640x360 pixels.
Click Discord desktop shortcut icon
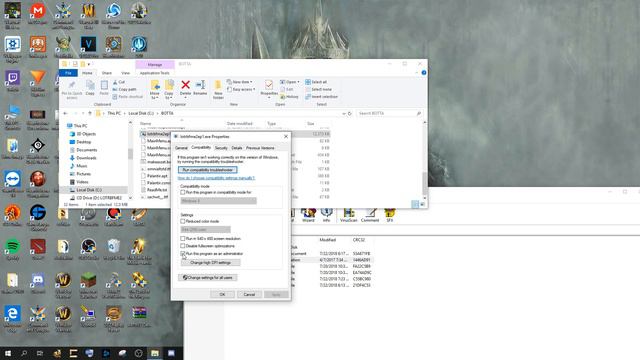coord(38,280)
